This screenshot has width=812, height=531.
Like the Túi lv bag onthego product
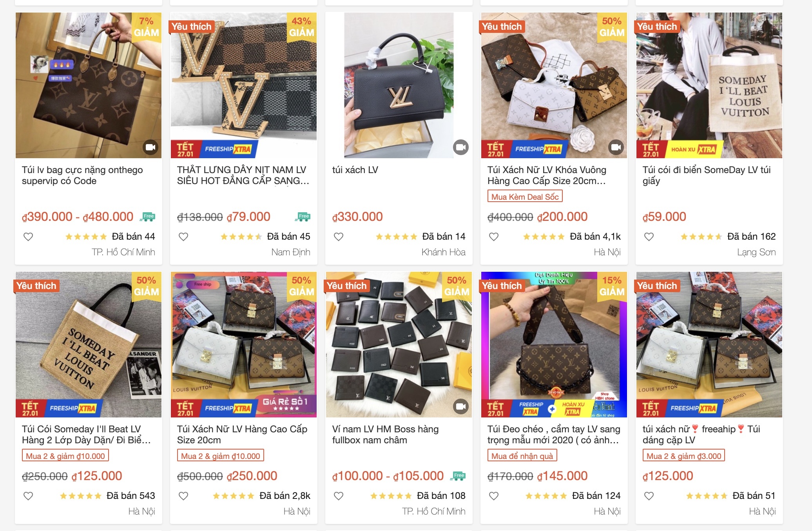pyautogui.click(x=28, y=237)
